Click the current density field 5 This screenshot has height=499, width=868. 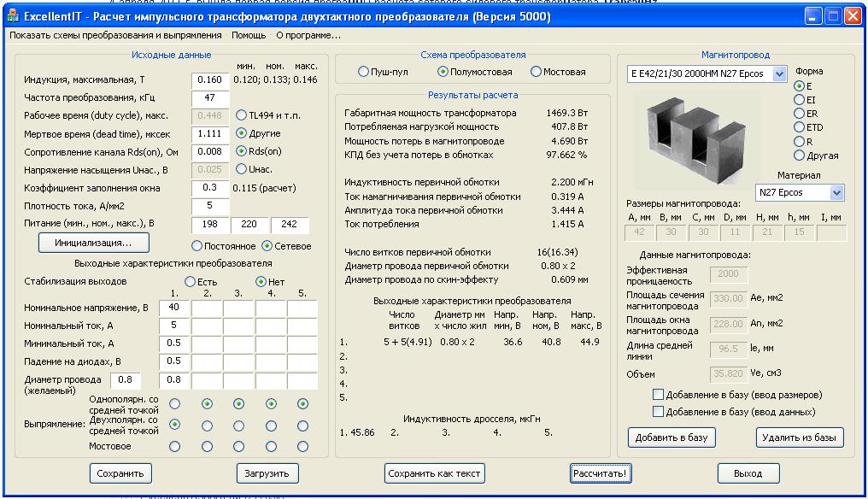pyautogui.click(x=210, y=205)
